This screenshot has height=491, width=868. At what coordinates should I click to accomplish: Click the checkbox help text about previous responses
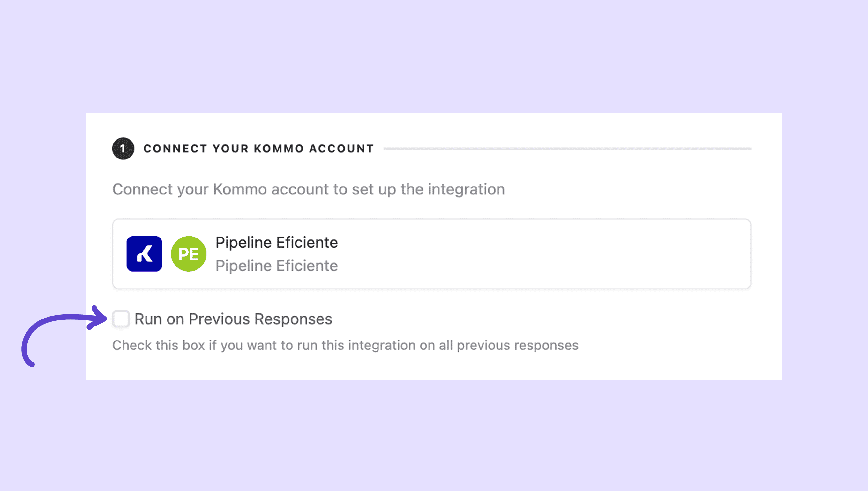(x=345, y=345)
